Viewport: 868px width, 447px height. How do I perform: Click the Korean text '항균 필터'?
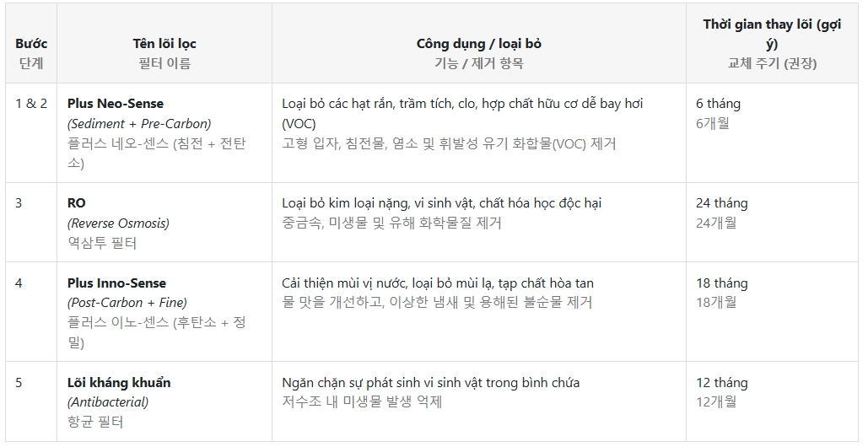(95, 422)
